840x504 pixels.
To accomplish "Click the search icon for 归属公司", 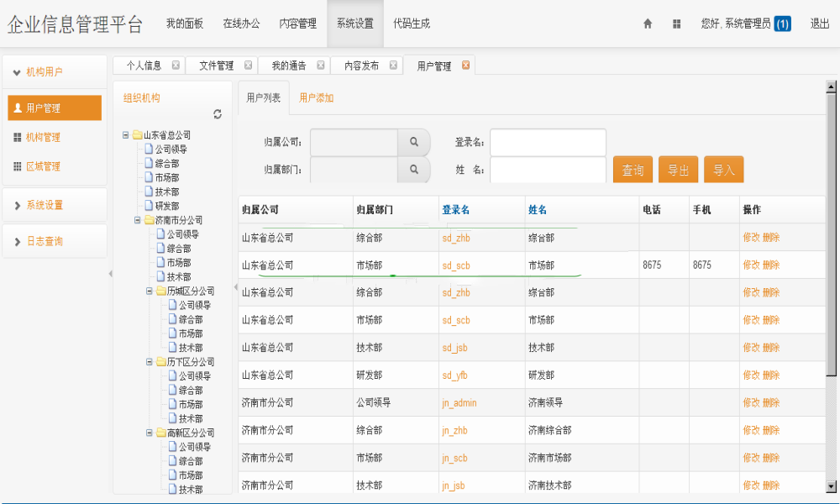I will coord(413,142).
